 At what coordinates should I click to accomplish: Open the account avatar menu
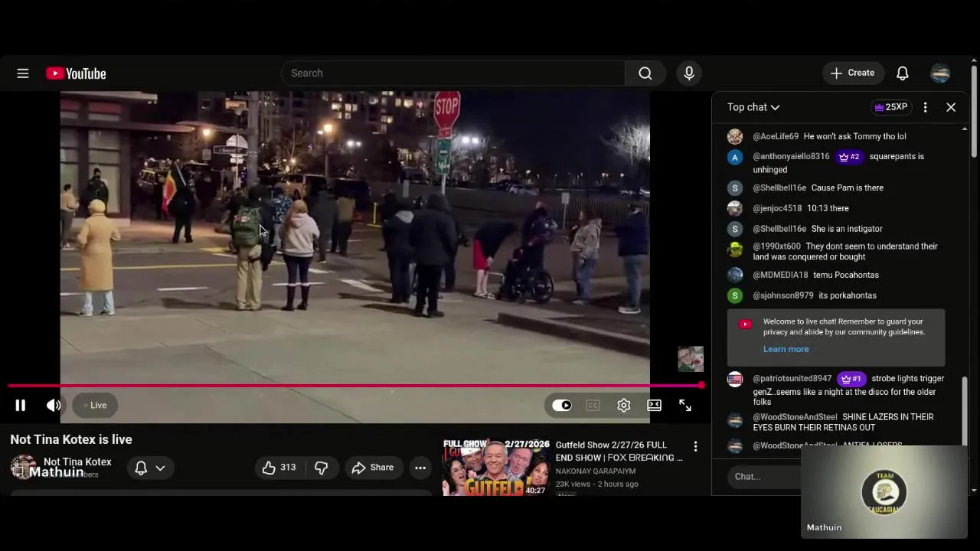[x=940, y=73]
